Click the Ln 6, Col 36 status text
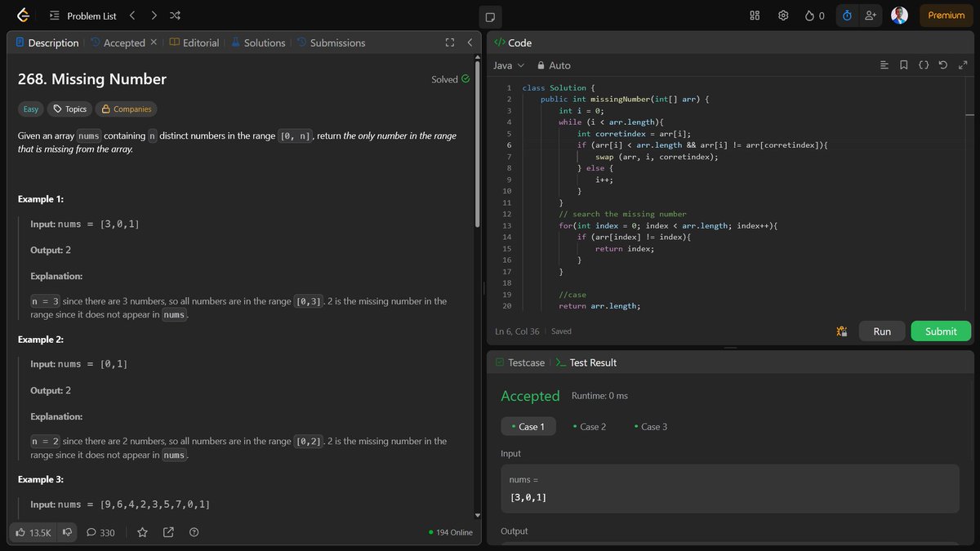980x551 pixels. pyautogui.click(x=518, y=331)
